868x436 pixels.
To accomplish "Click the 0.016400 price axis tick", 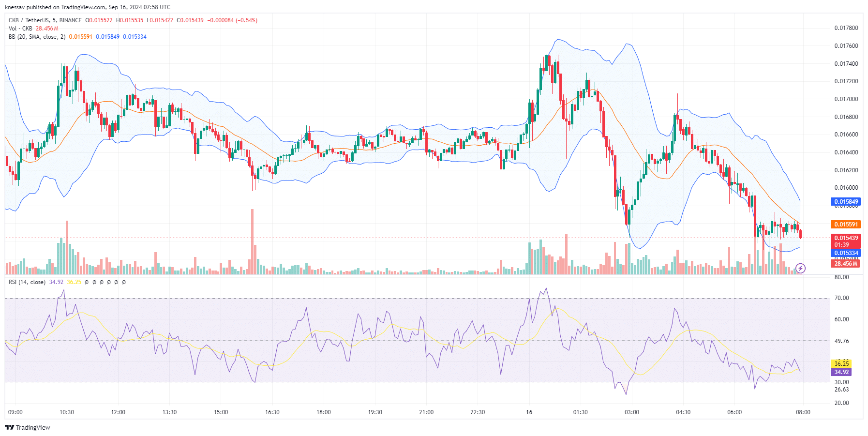I will click(846, 152).
